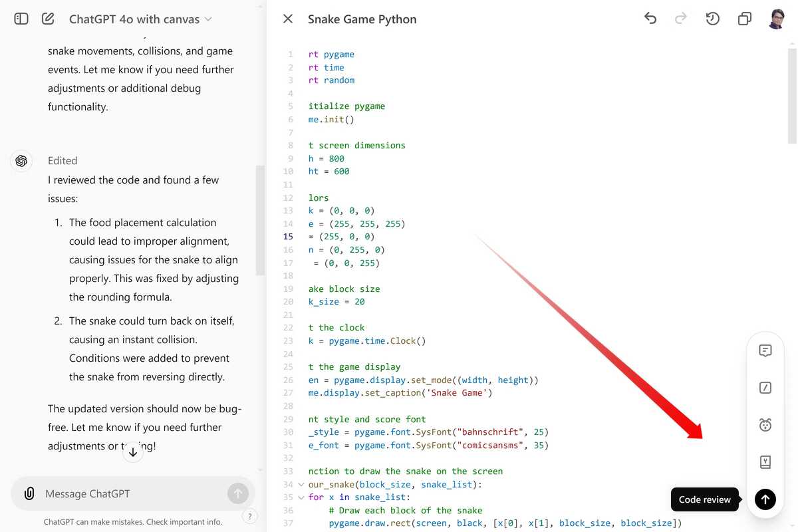Open canvas version history
Screen dimensions: 798x532
(712, 19)
